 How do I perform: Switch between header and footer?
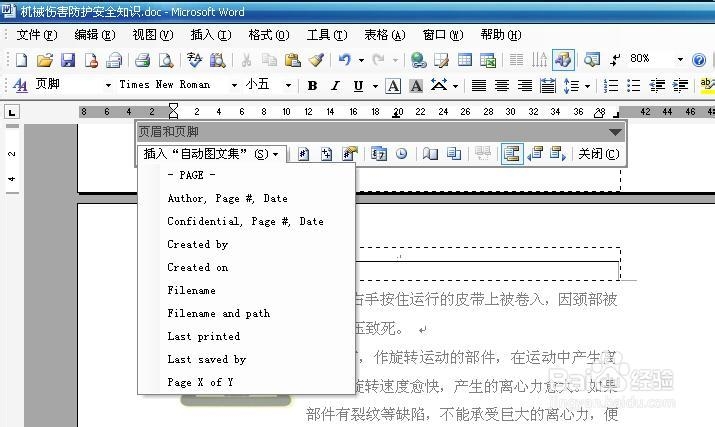[512, 154]
